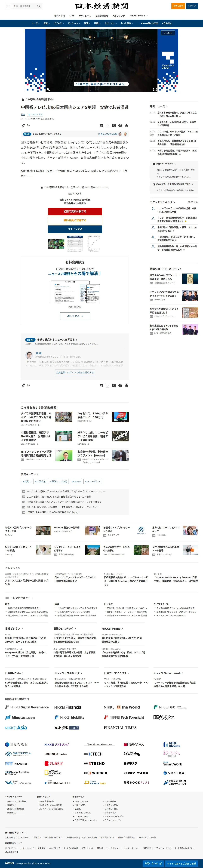Open the 人事ウオッチ menu item

(118, 16)
